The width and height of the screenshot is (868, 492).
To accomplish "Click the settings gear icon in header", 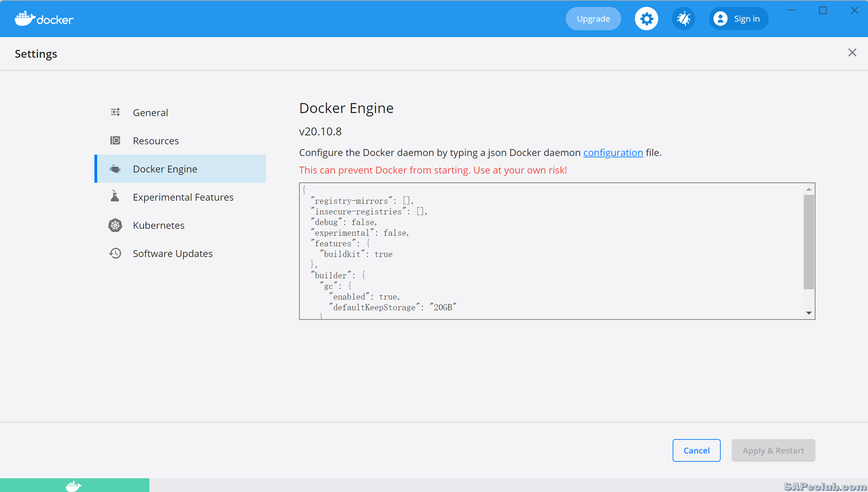I will (646, 19).
